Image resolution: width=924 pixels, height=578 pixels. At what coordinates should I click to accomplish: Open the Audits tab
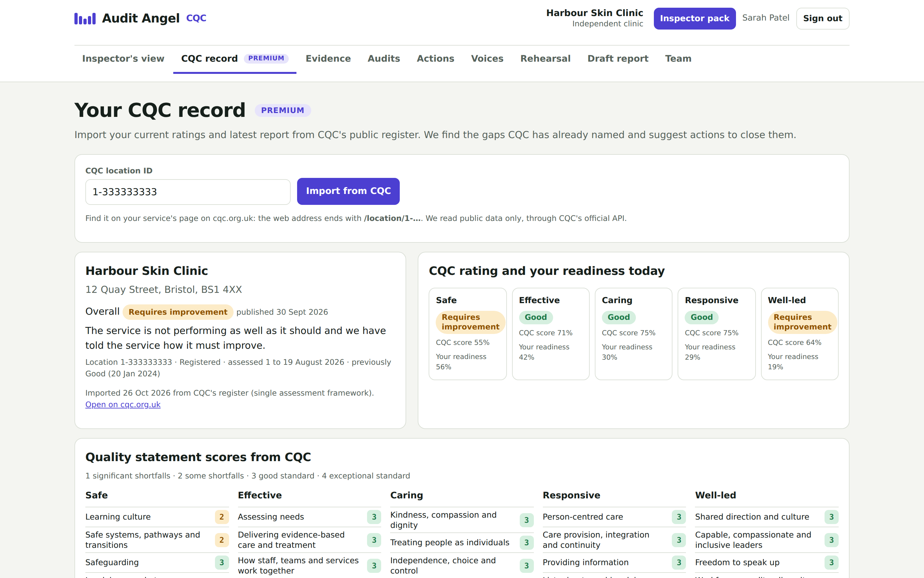coord(384,58)
